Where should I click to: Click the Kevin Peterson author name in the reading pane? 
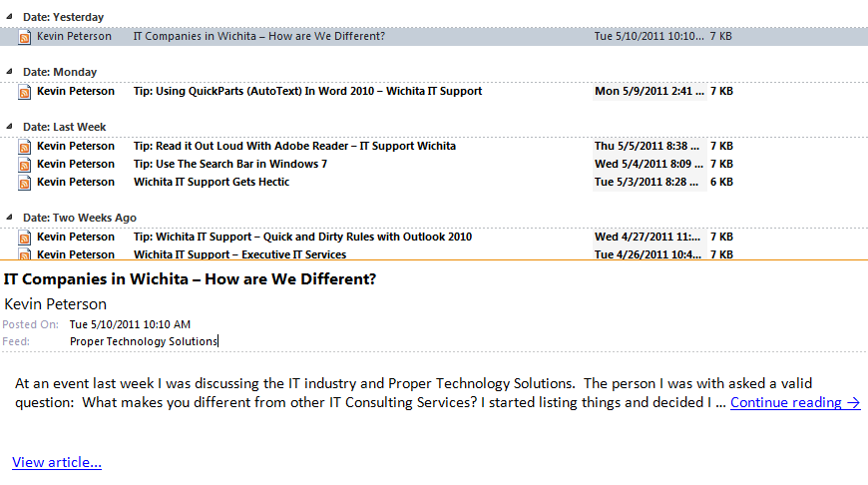(x=56, y=303)
